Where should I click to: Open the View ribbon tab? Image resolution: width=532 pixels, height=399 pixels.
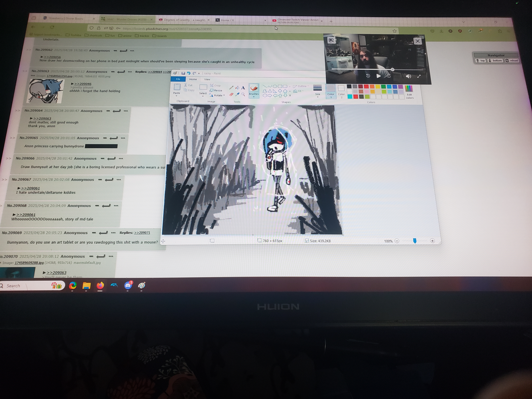point(207,79)
